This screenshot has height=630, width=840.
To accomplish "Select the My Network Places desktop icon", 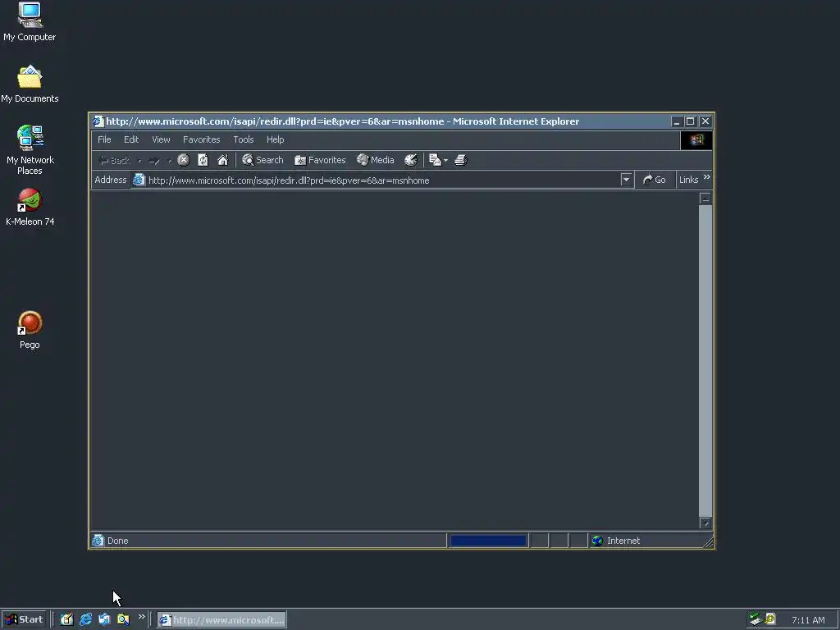I will (30, 150).
